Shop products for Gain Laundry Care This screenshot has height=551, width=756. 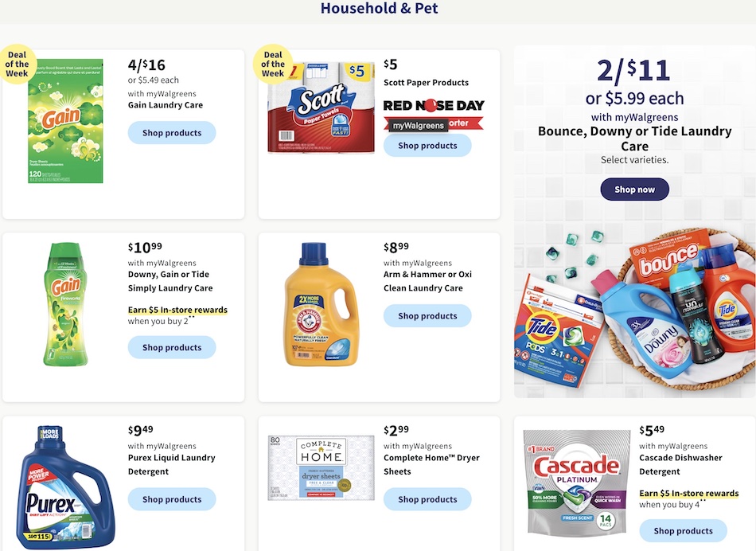point(172,133)
